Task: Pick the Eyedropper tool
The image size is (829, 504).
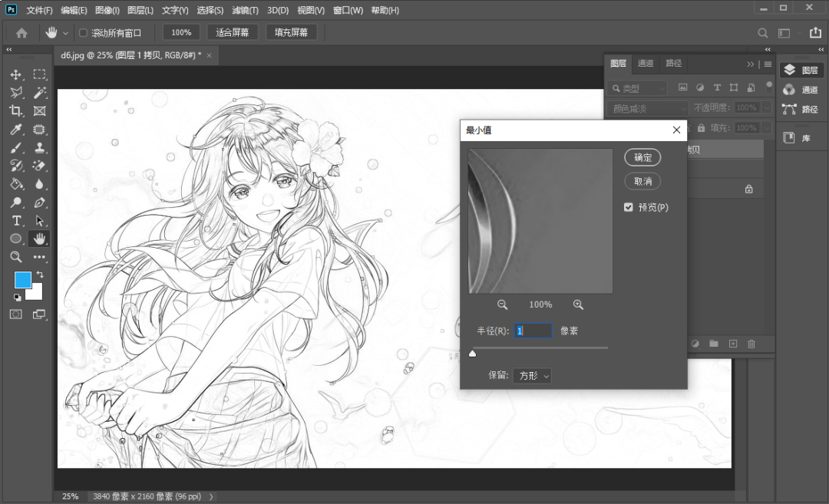Action: [16, 130]
